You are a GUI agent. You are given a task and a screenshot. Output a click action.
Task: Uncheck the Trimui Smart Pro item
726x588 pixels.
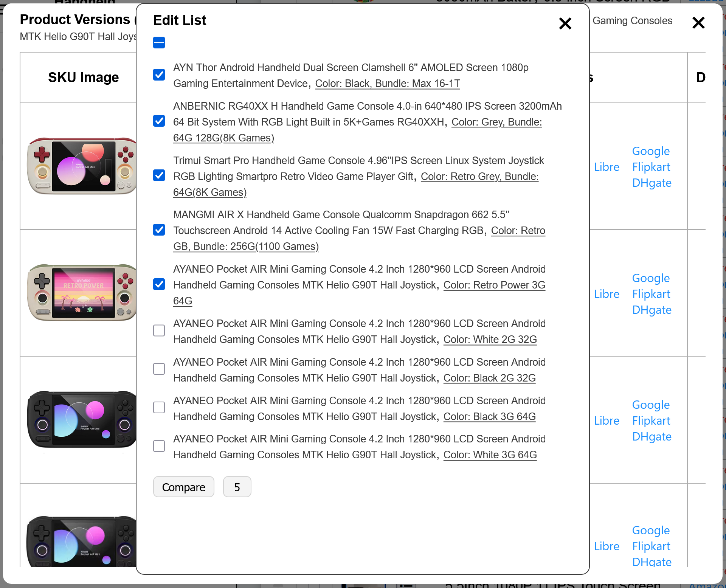159,175
